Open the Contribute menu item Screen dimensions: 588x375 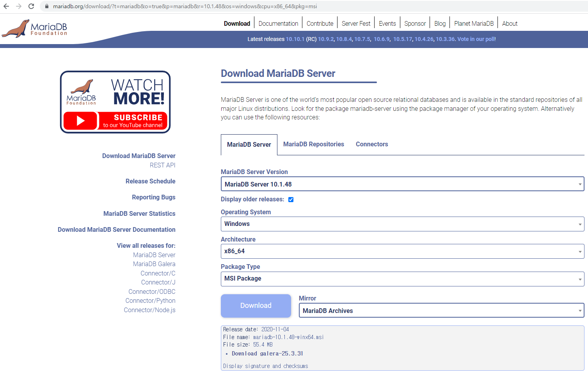320,23
